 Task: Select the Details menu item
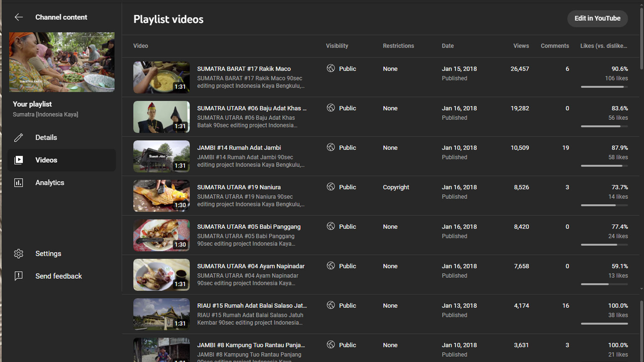[46, 137]
